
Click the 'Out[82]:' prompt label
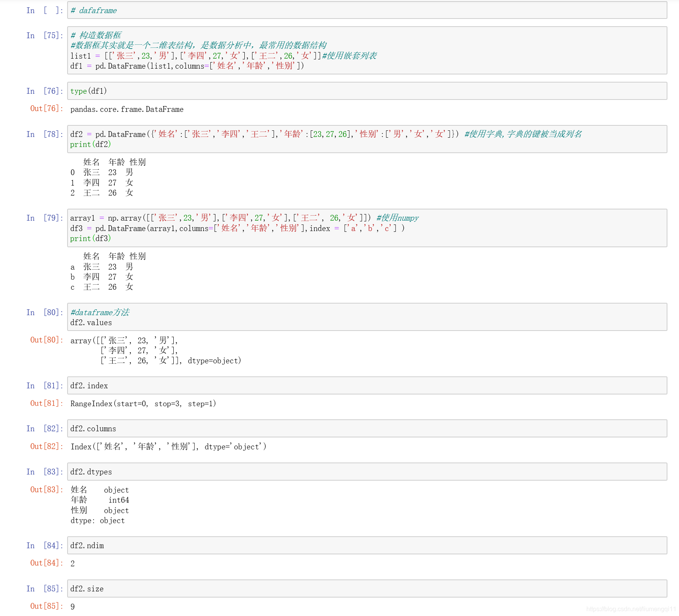[47, 446]
